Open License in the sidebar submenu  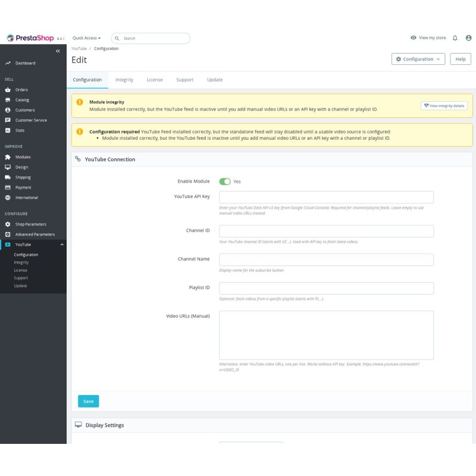point(21,270)
